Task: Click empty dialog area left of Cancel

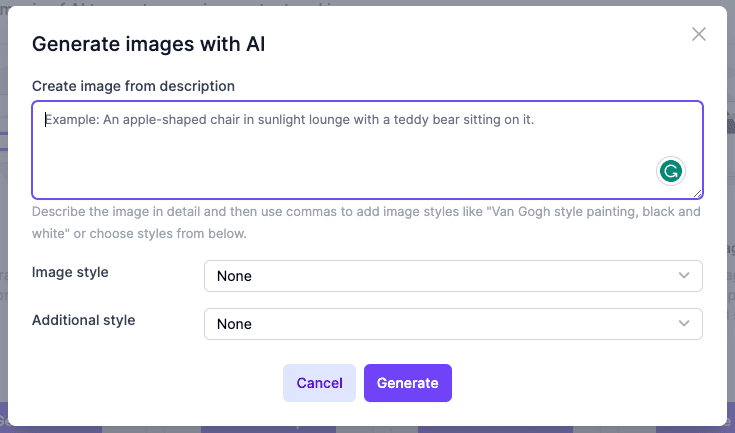Action: click(x=150, y=383)
